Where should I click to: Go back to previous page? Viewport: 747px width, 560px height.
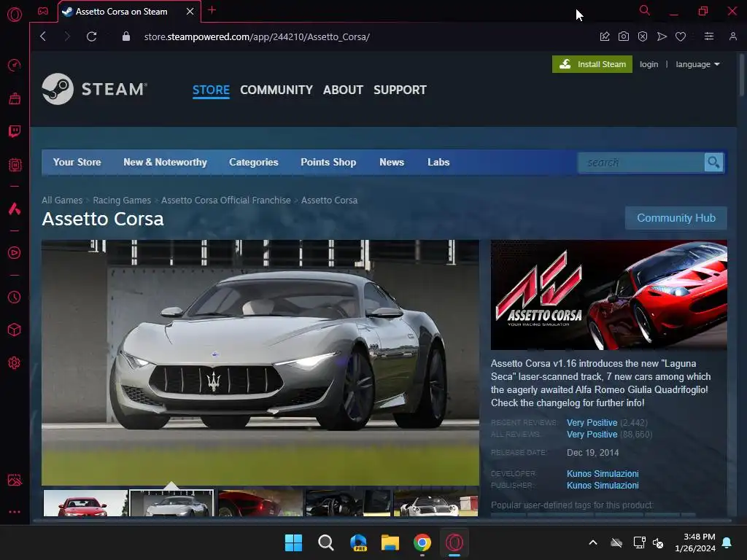pos(43,36)
